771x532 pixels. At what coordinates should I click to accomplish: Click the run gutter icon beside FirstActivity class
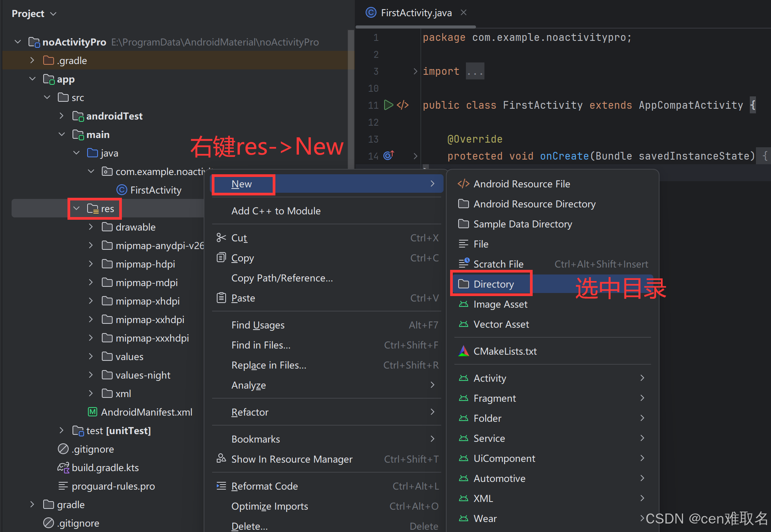point(388,105)
